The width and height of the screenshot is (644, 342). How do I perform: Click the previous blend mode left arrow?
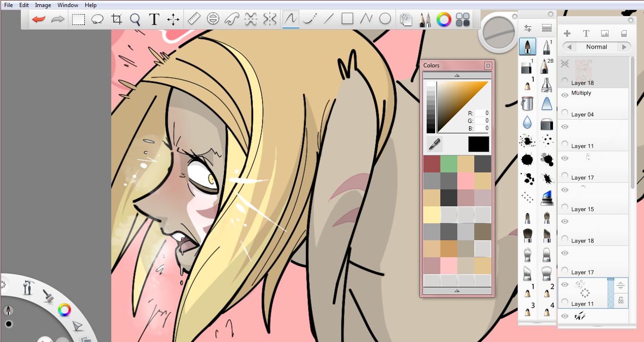570,47
